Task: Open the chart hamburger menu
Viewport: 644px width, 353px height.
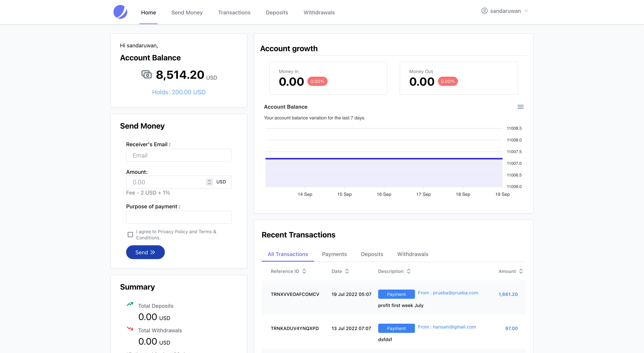Action: 521,107
